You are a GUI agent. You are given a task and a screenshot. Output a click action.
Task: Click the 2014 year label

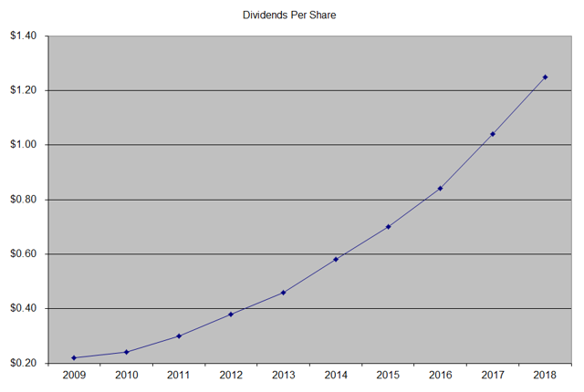(336, 375)
